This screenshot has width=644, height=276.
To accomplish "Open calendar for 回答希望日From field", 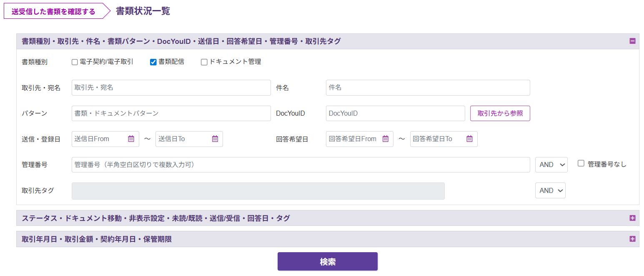I will click(x=386, y=139).
